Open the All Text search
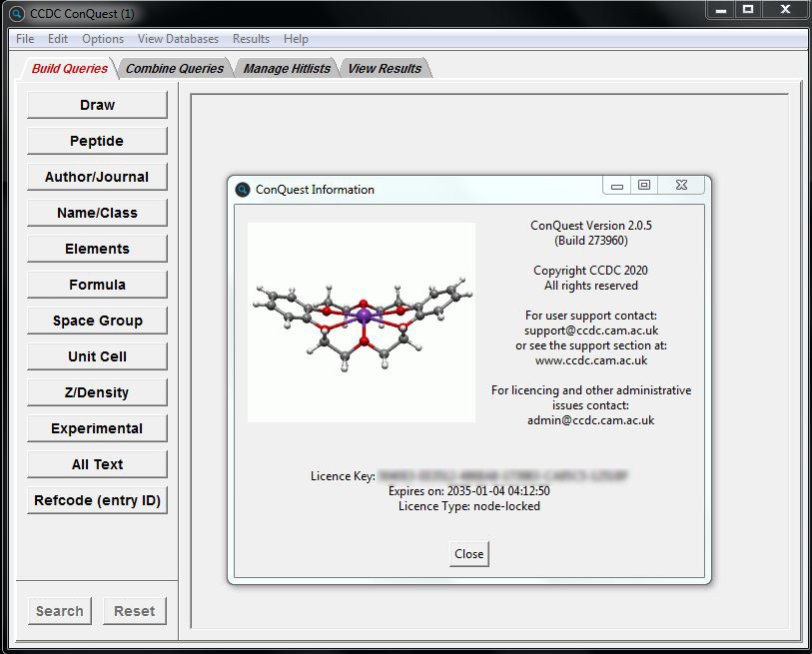The width and height of the screenshot is (812, 654). click(97, 464)
